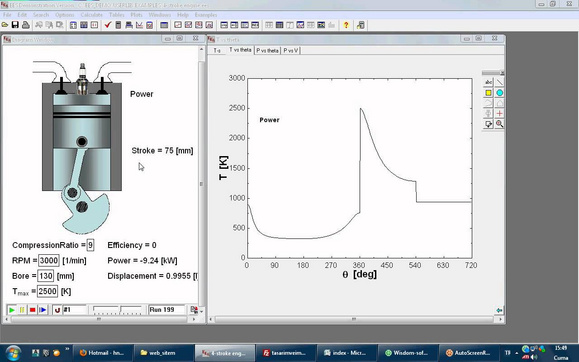
Task: Select the cyan circle drawing tool
Action: [x=499, y=93]
